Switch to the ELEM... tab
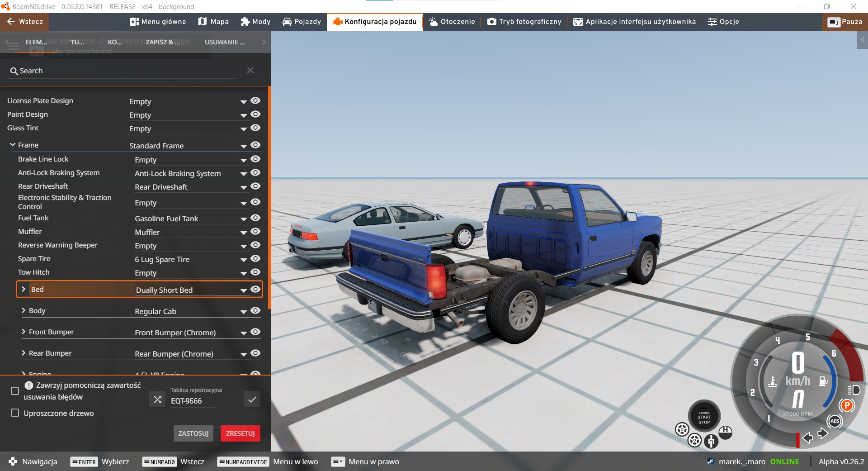 [36, 42]
